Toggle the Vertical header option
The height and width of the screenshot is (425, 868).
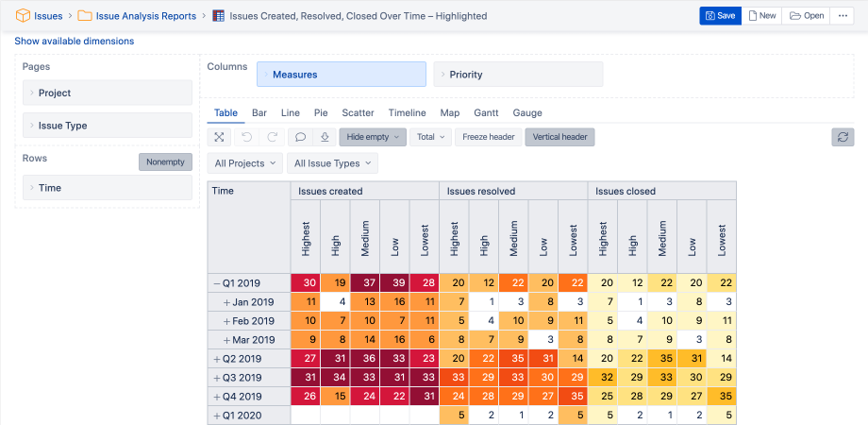click(559, 137)
